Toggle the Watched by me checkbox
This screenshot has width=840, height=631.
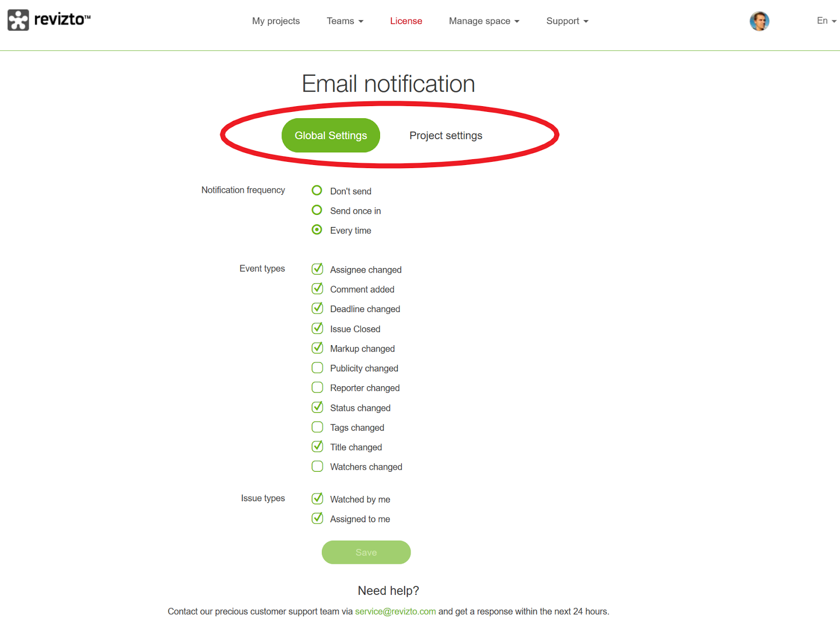click(318, 499)
